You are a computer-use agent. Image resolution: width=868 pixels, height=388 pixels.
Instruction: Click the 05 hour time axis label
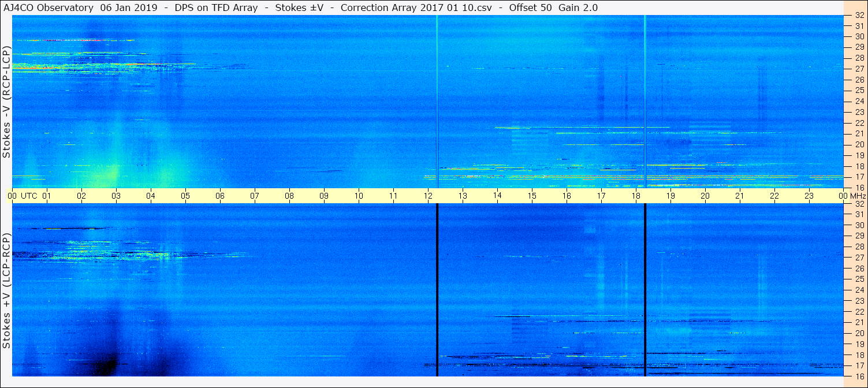185,196
